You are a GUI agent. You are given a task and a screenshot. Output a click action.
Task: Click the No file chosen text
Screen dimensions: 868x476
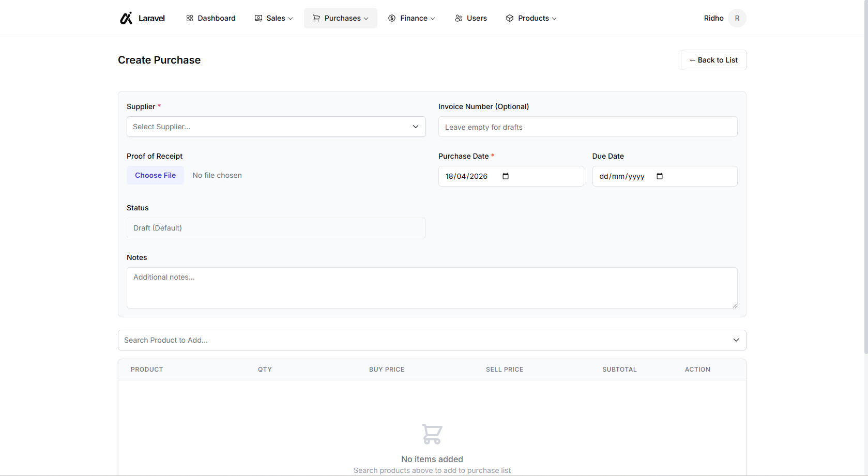point(217,175)
